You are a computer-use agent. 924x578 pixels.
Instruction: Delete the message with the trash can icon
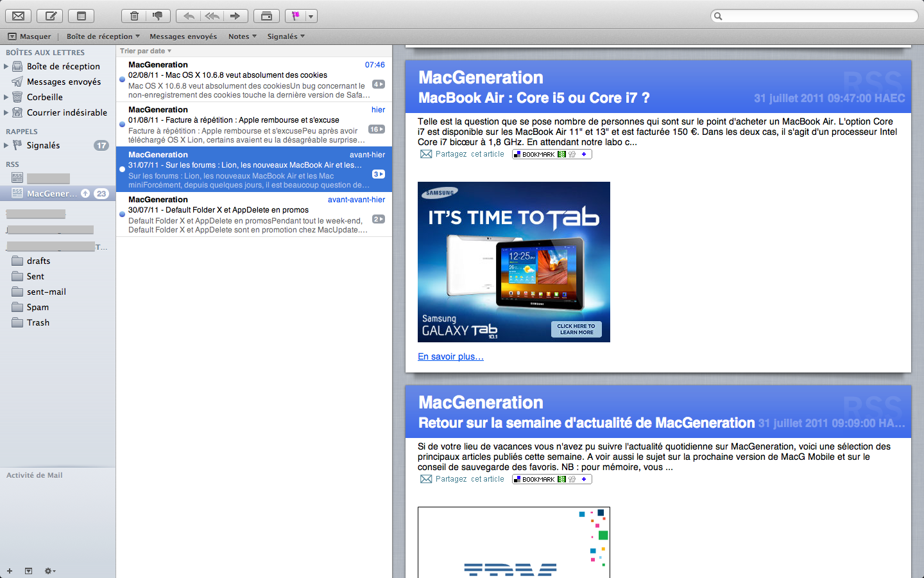[x=133, y=16]
